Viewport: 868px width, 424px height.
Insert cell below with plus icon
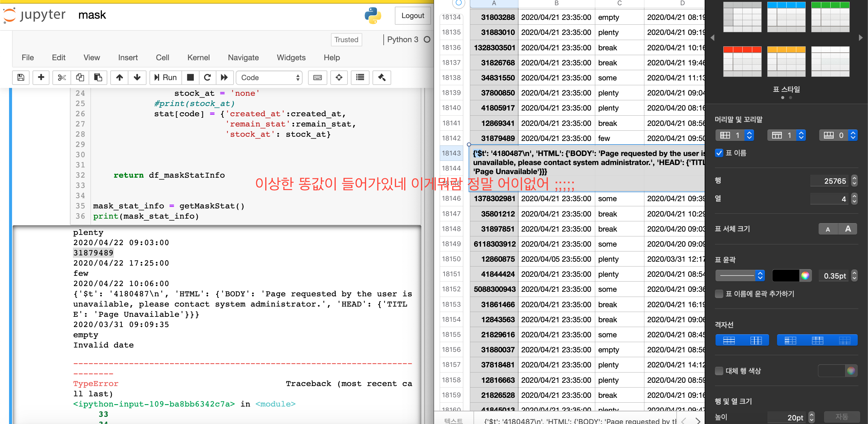(41, 77)
